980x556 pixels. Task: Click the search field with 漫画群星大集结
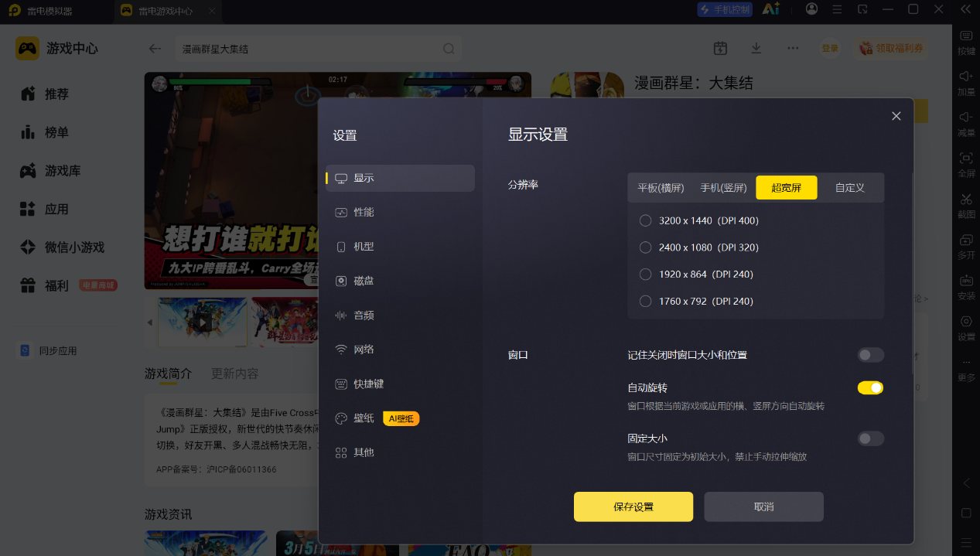point(318,49)
